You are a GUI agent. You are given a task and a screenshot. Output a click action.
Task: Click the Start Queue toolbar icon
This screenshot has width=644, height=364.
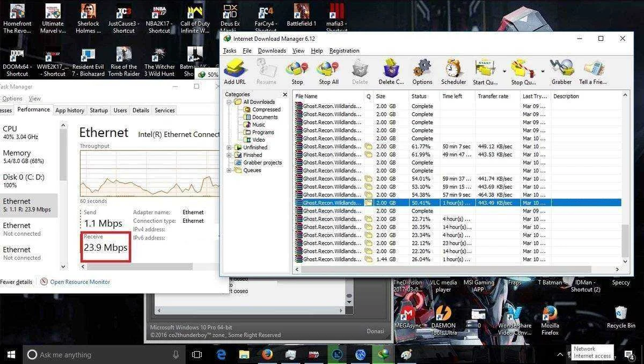[x=486, y=71]
